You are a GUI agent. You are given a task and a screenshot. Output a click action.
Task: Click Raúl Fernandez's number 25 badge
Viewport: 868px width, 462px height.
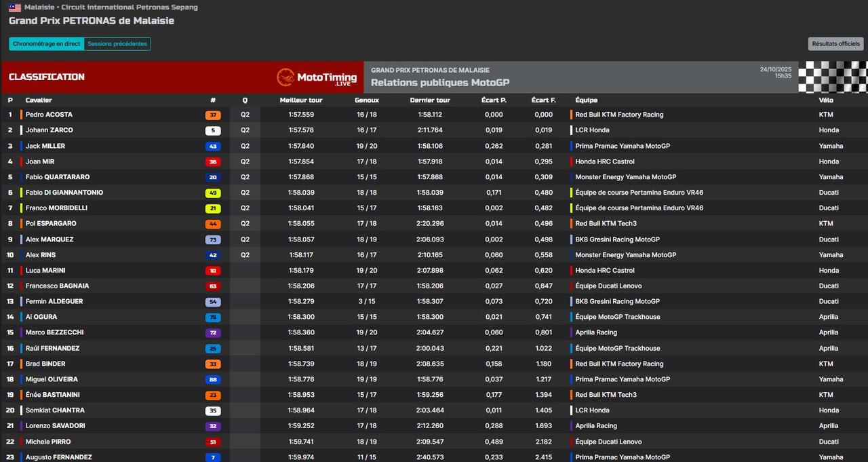pos(213,349)
